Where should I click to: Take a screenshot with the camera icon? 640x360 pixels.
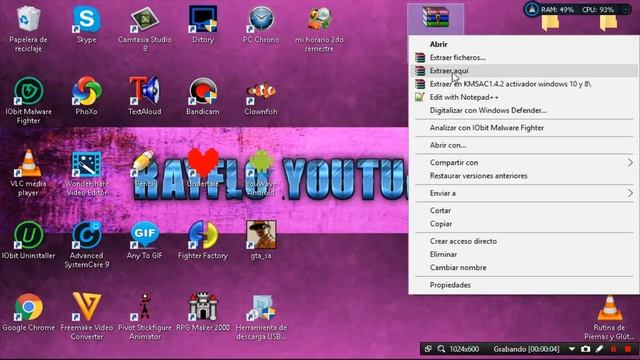coord(585,349)
